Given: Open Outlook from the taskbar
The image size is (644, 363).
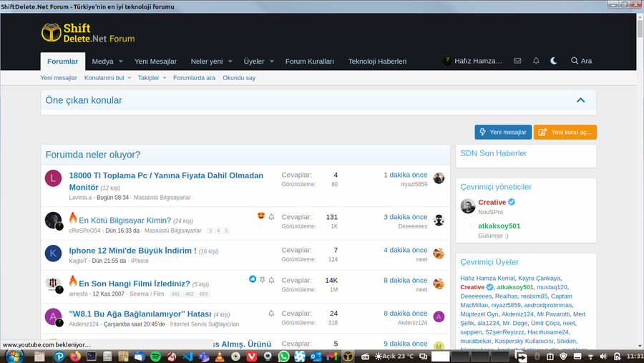Looking at the screenshot, I should click(x=316, y=357).
